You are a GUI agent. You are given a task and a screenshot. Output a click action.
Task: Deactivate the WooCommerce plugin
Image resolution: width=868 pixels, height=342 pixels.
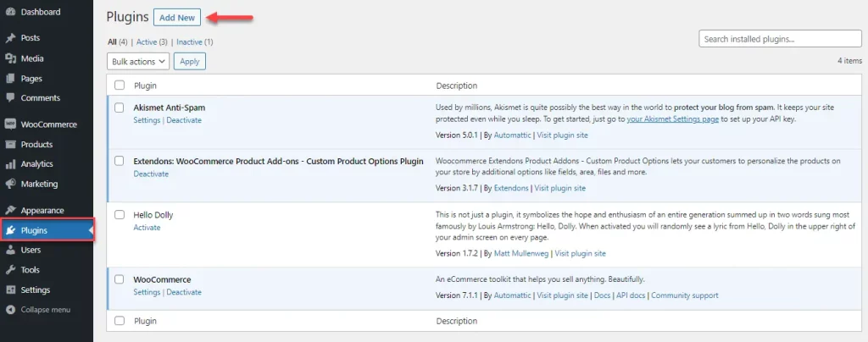[x=184, y=292]
